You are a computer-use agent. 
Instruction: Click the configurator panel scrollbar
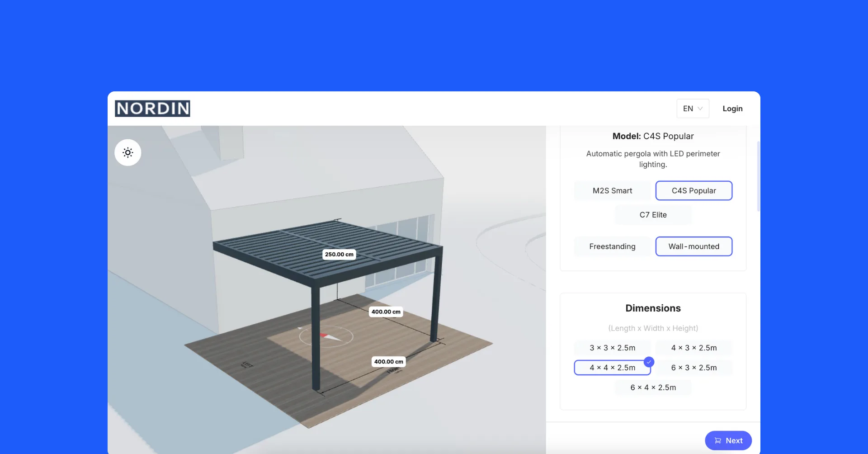click(758, 176)
